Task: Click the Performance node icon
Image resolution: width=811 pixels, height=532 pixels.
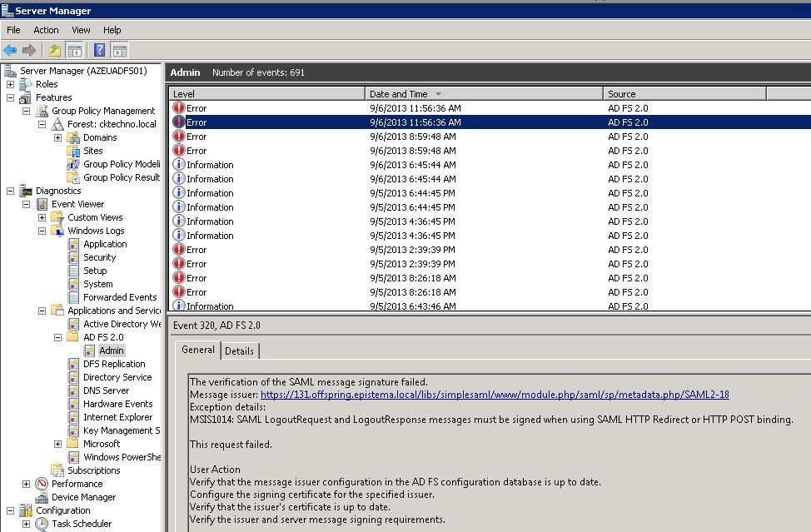Action: click(x=42, y=484)
